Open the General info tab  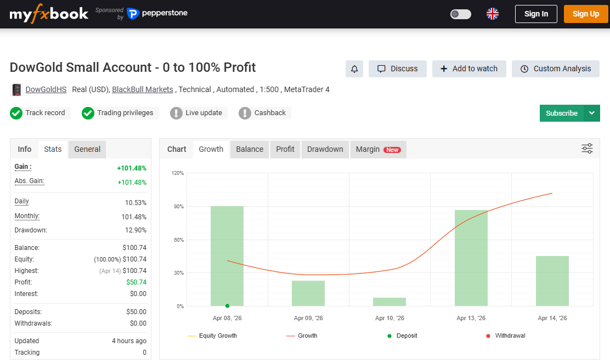87,149
